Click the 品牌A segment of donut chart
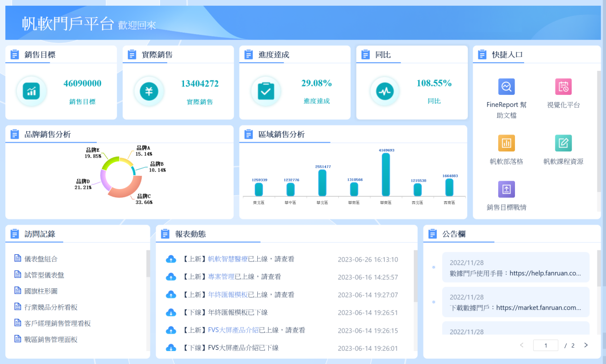 coord(127,161)
